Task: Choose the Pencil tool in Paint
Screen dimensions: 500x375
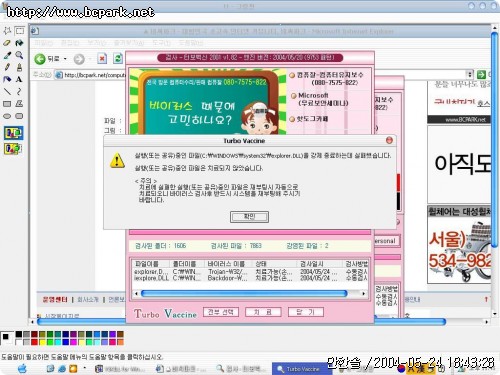Action: click(x=7, y=67)
